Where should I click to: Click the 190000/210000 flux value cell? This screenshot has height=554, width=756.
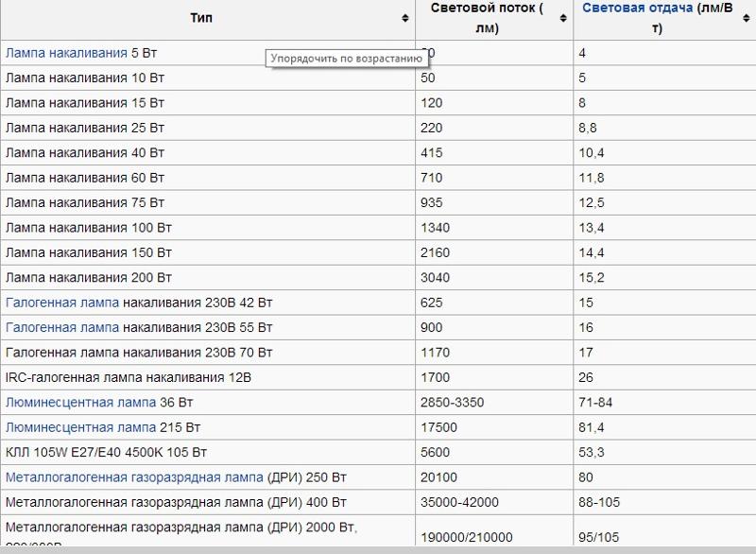click(x=466, y=536)
